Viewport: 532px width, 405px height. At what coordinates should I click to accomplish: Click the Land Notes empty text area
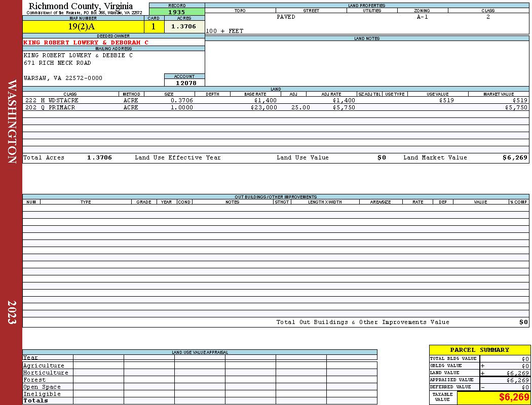(x=367, y=63)
